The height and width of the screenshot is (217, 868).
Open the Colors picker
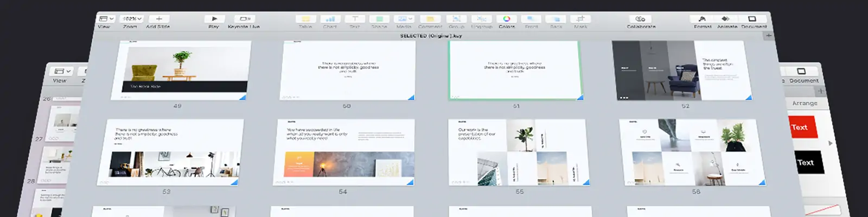507,19
